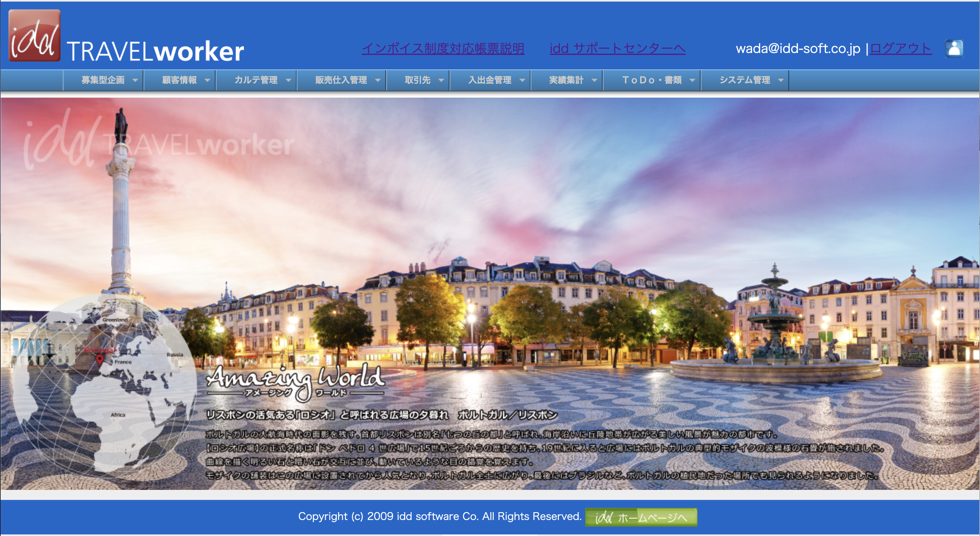Viewport: 980px width, 536px height.
Task: Click the red Portugal map pin on globe
Action: point(100,359)
